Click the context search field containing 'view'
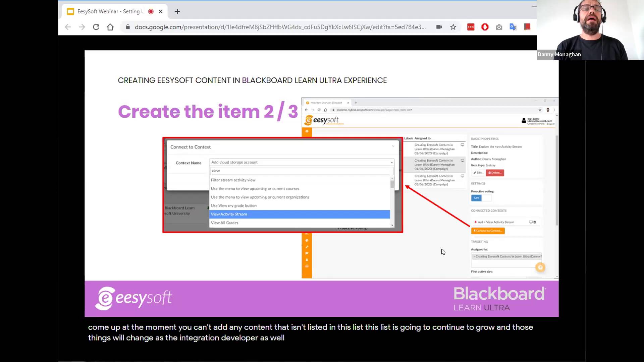644x362 pixels. coord(301,171)
